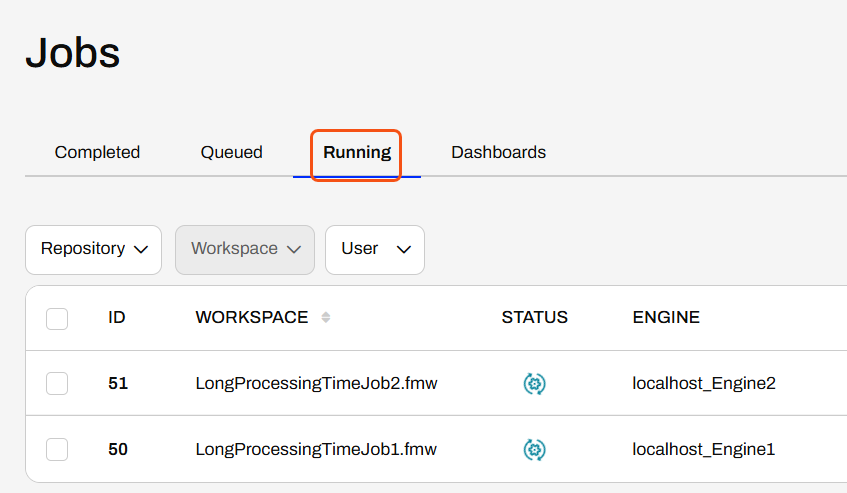Open the Repository filter dropdown

pyautogui.click(x=93, y=250)
